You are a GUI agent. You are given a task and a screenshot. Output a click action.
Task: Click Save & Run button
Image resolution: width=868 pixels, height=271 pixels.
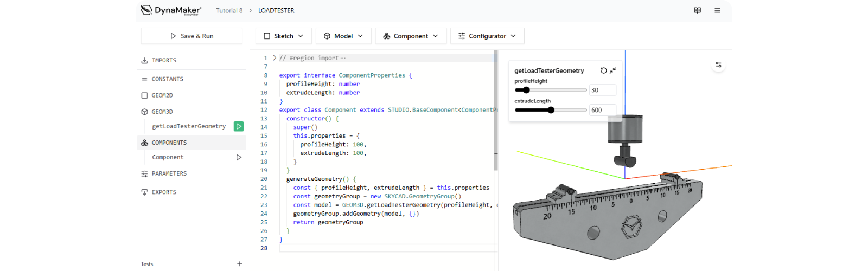tap(192, 36)
